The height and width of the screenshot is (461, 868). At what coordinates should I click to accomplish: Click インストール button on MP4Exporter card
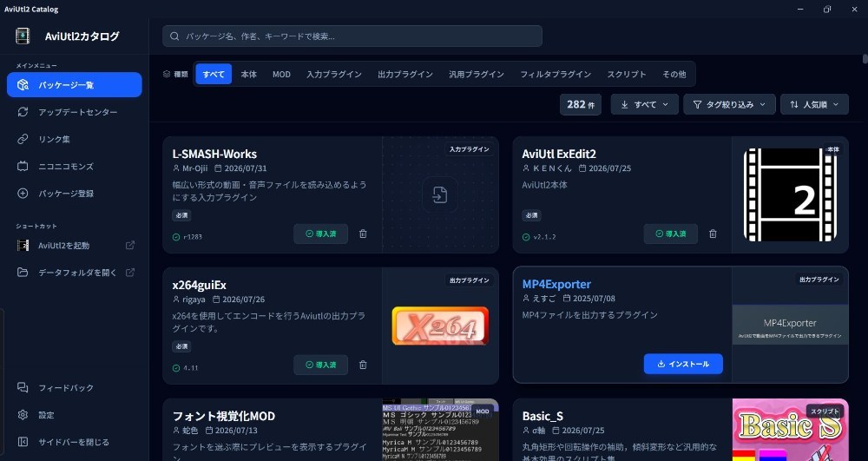pos(683,364)
